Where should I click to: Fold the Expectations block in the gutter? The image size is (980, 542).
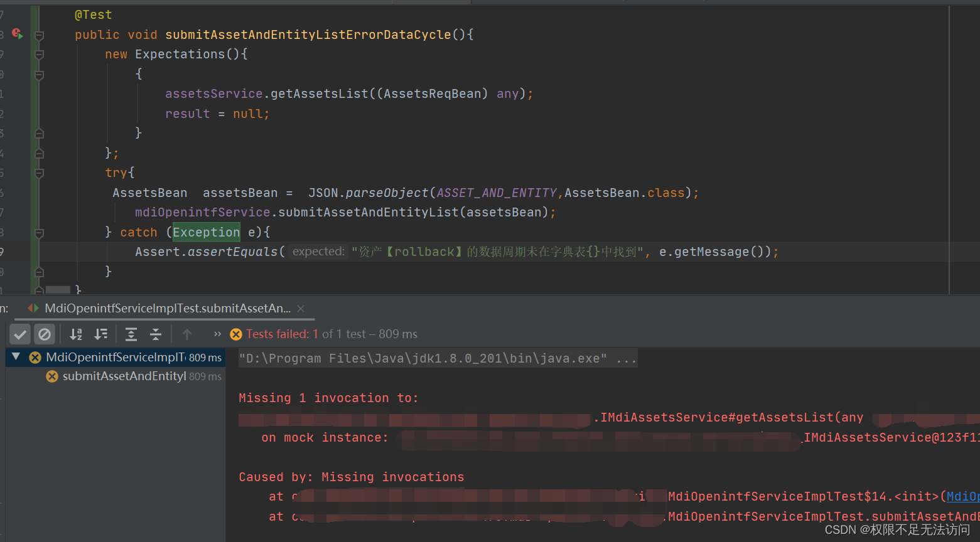[39, 54]
